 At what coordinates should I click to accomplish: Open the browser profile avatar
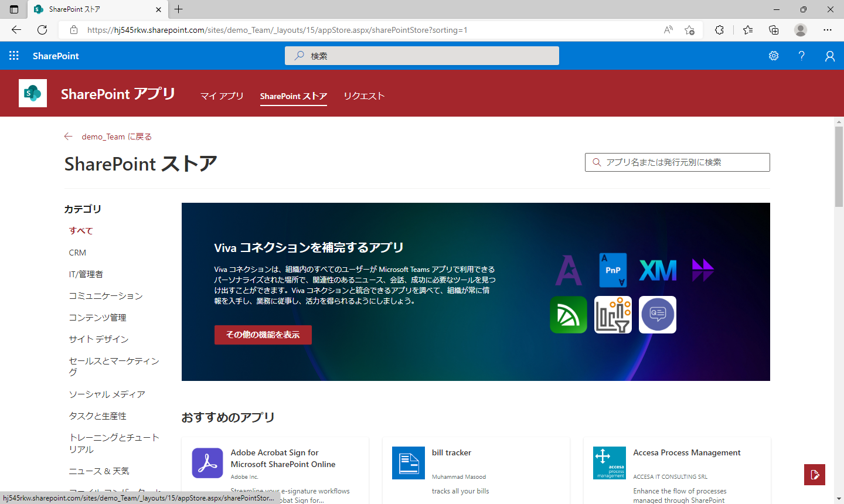click(x=801, y=30)
